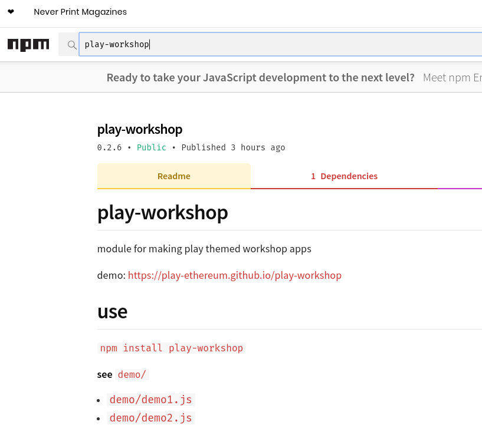The height and width of the screenshot is (448, 482).
Task: Click the small play-workshop package title
Action: (140, 129)
